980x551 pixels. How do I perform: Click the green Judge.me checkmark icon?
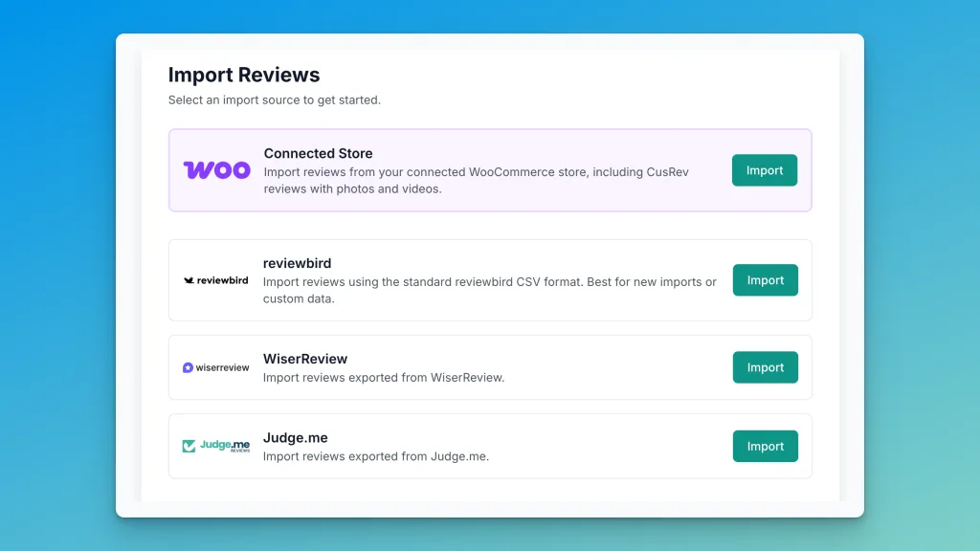click(189, 446)
